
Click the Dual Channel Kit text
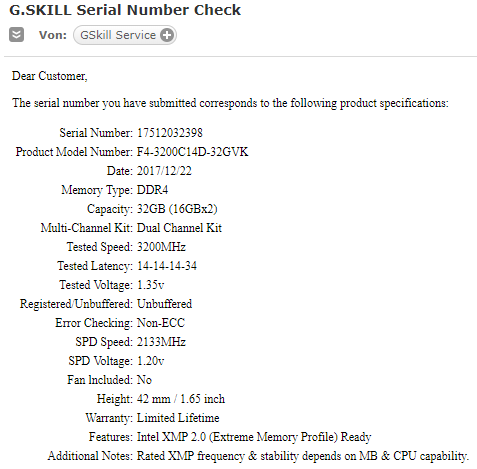click(x=179, y=228)
